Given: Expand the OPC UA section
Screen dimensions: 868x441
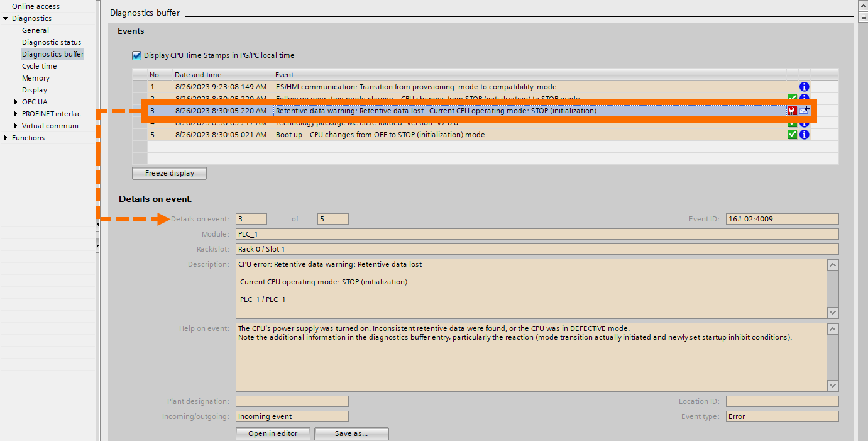Looking at the screenshot, I should point(15,101).
